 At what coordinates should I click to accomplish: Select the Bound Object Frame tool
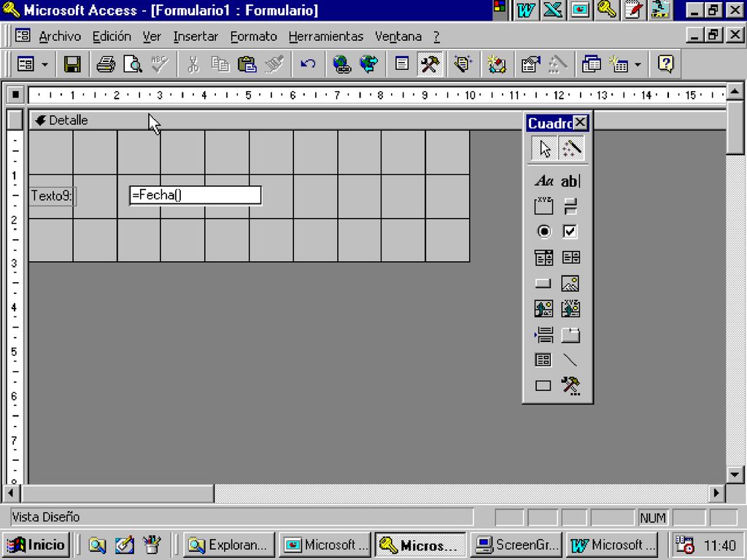[570, 308]
